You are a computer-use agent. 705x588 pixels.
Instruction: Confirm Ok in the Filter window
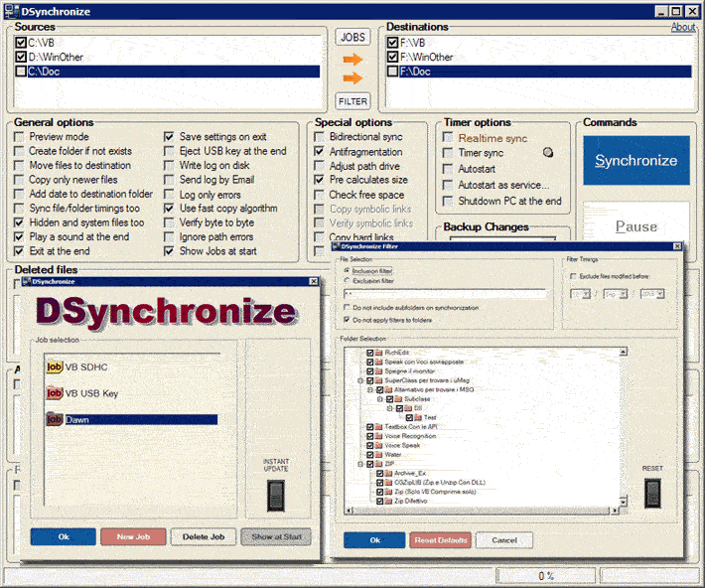pyautogui.click(x=374, y=540)
